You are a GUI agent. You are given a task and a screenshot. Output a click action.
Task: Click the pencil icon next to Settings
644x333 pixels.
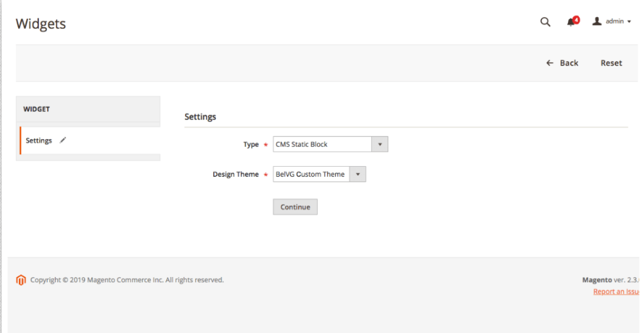(63, 140)
